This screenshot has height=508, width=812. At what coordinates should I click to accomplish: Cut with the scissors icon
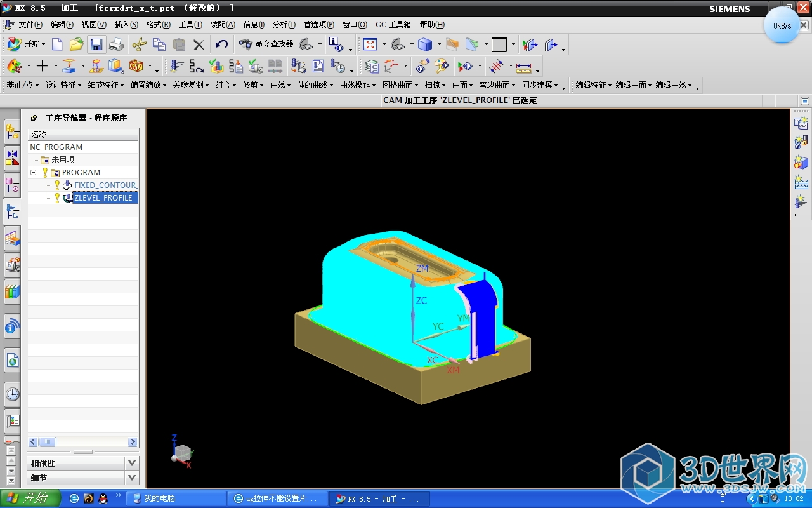click(x=140, y=44)
